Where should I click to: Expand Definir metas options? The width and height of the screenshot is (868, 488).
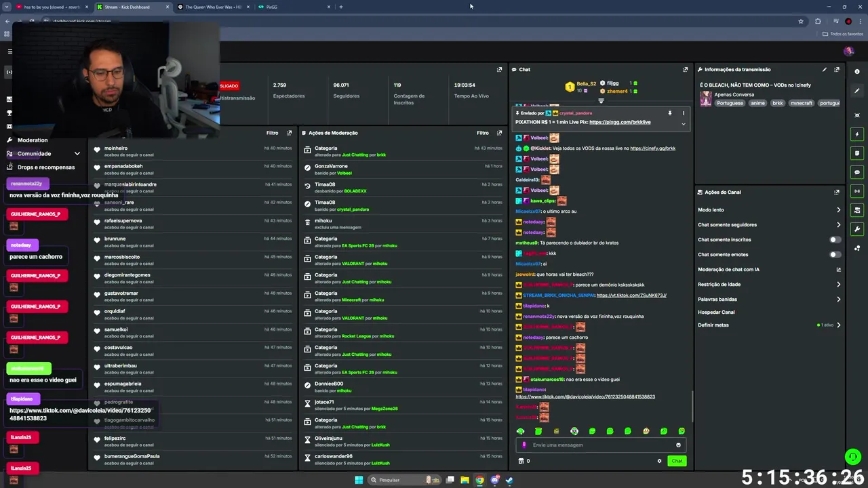pos(838,325)
